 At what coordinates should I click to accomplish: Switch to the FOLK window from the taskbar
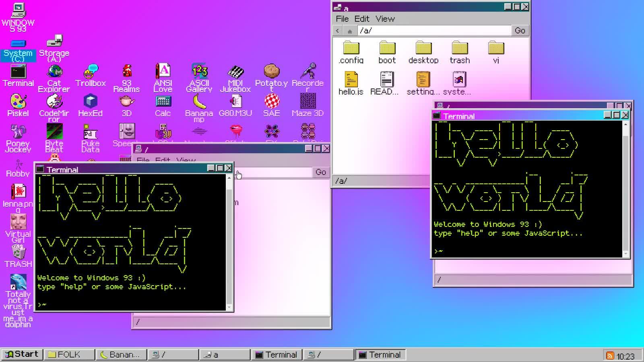tap(69, 354)
